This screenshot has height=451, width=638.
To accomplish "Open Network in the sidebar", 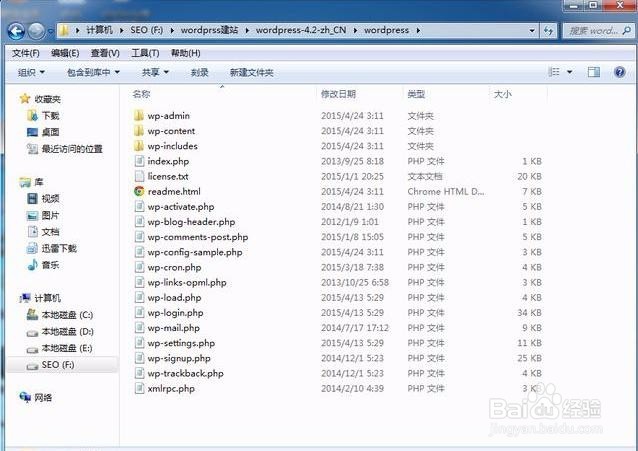I will [x=36, y=397].
